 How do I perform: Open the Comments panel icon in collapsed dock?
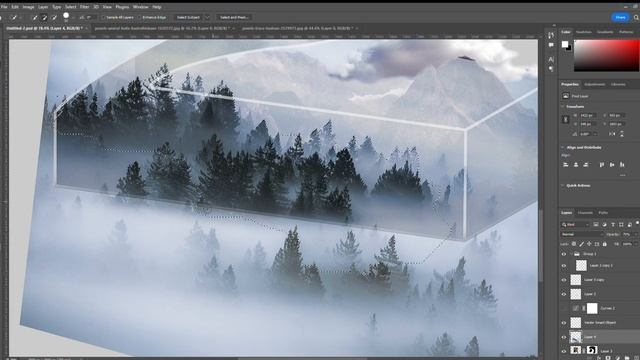point(551,45)
